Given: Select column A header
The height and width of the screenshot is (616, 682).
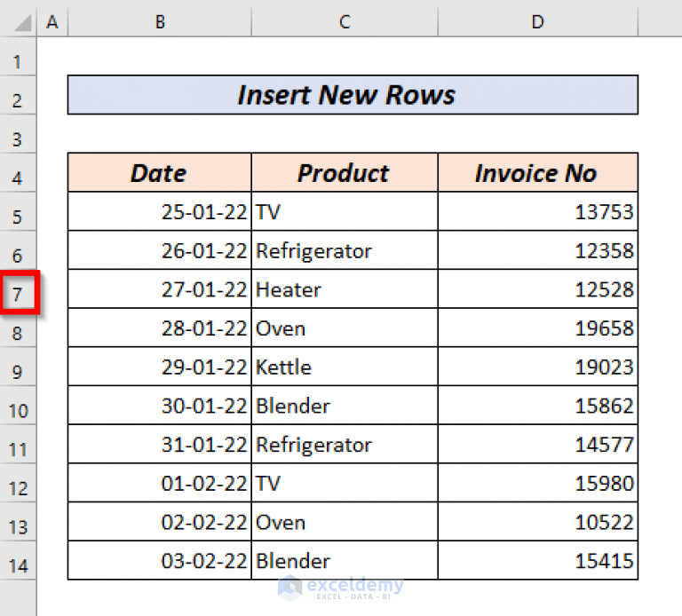Looking at the screenshot, I should (x=52, y=21).
